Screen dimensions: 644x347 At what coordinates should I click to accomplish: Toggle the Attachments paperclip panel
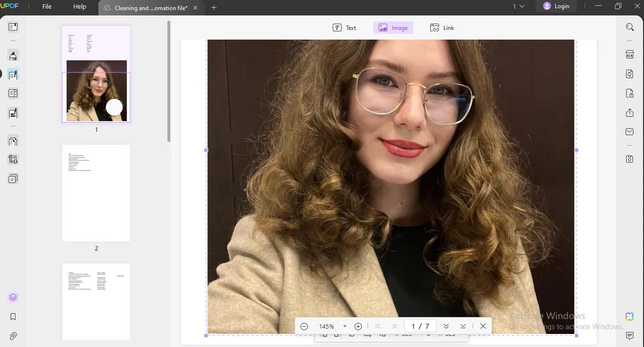13,336
